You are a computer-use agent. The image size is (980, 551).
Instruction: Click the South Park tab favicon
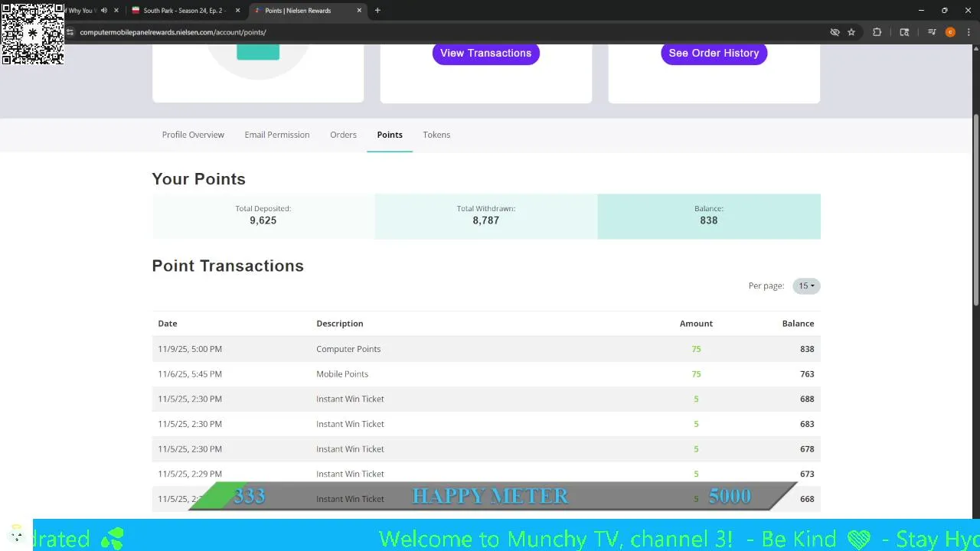click(136, 11)
